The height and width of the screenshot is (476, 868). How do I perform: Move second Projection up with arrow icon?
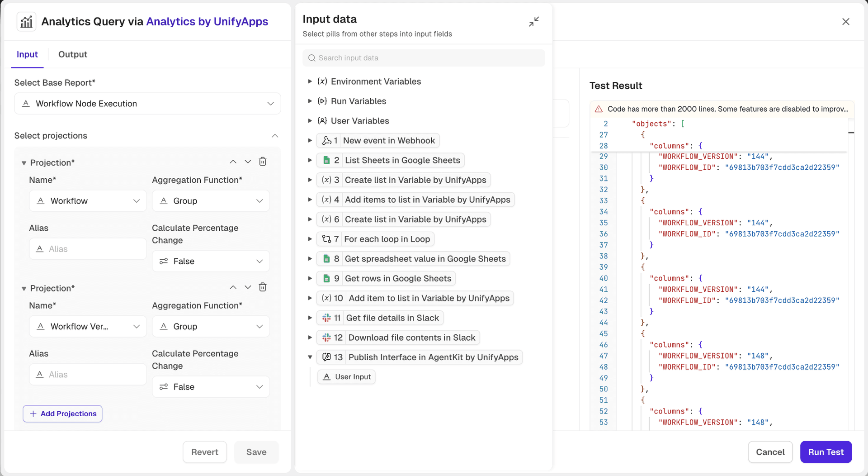[233, 287]
